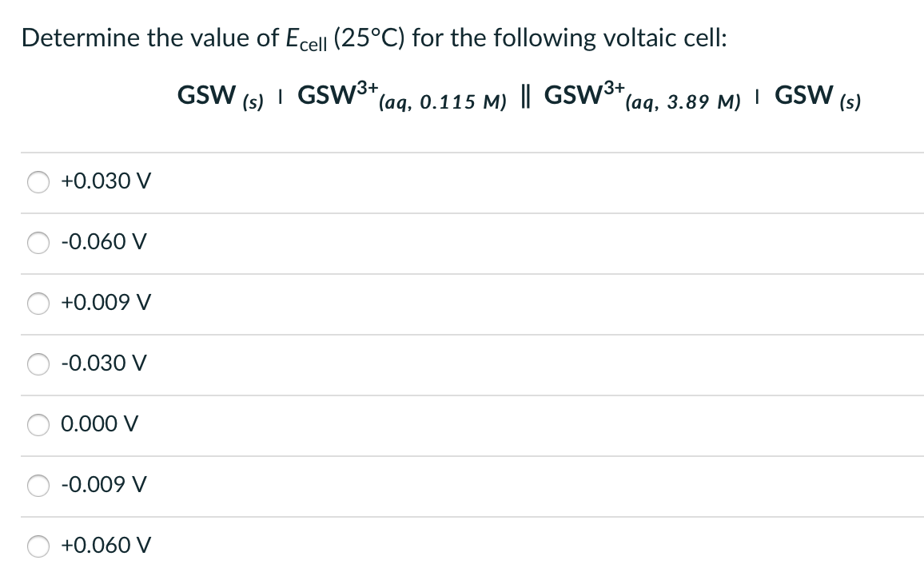The width and height of the screenshot is (924, 580).
Task: Click the 0.000 V label text
Action: pyautogui.click(x=99, y=424)
